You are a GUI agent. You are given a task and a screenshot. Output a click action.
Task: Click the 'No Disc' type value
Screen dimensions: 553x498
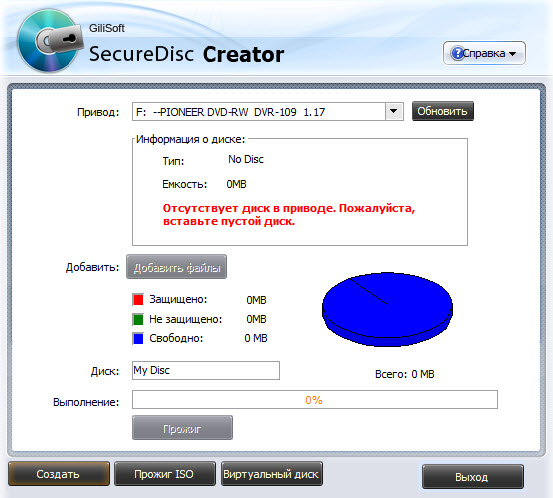point(246,159)
